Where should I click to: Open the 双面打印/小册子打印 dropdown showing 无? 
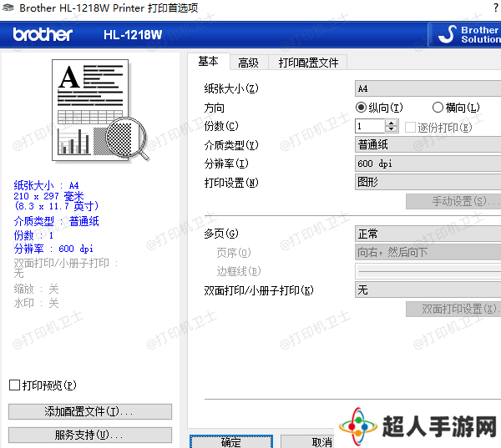(428, 289)
